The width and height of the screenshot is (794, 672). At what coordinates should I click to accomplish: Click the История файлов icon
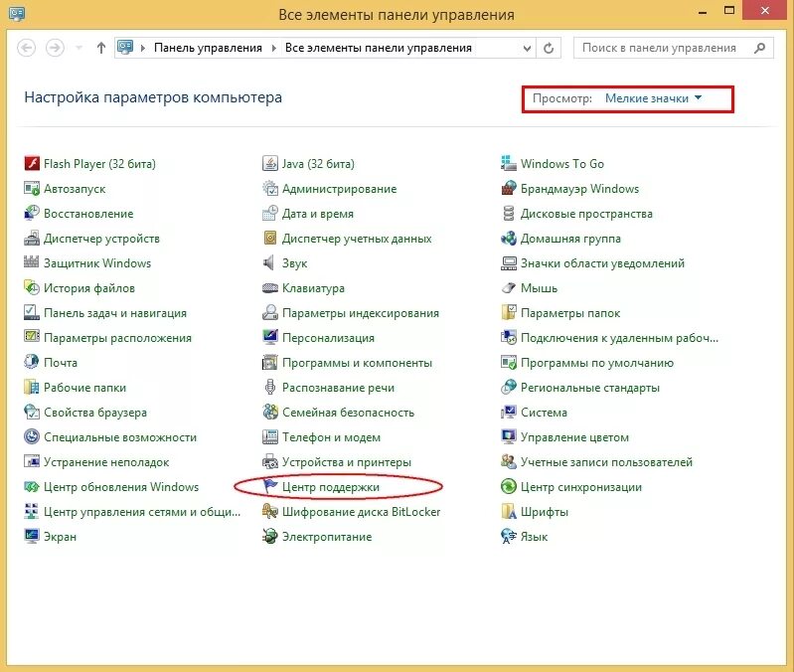click(32, 287)
